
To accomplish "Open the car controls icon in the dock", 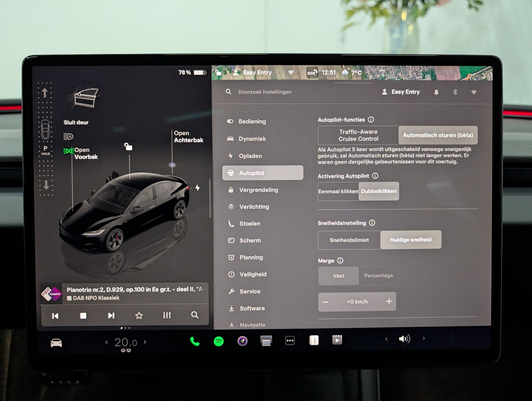I will (x=56, y=343).
